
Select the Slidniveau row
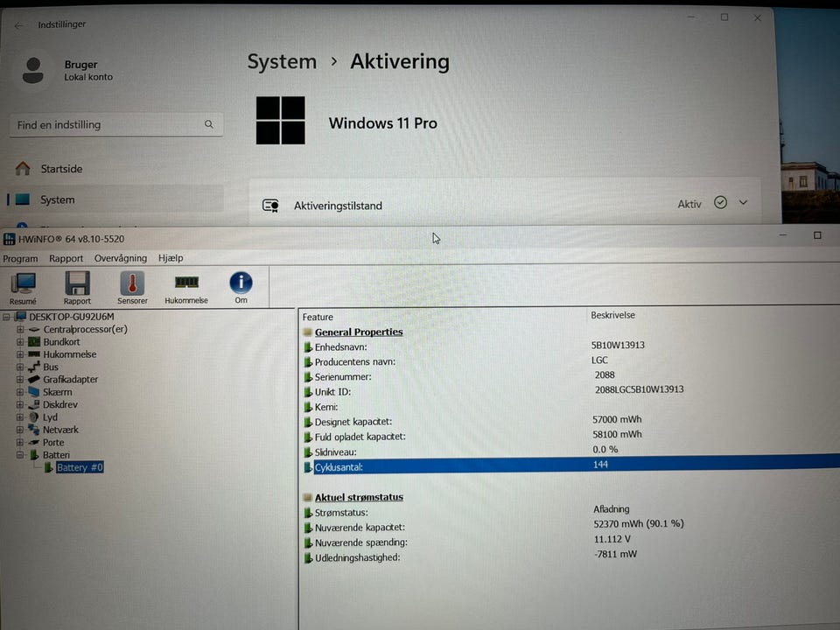(570, 451)
